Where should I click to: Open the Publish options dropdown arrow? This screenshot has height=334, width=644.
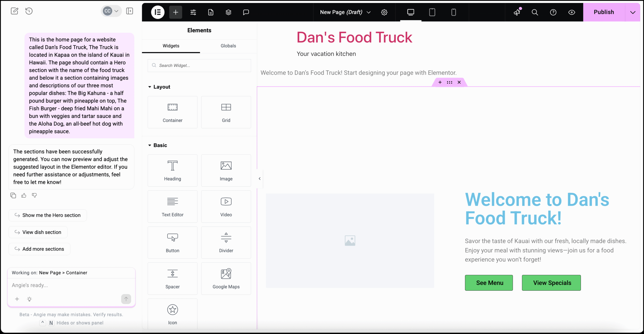point(633,12)
